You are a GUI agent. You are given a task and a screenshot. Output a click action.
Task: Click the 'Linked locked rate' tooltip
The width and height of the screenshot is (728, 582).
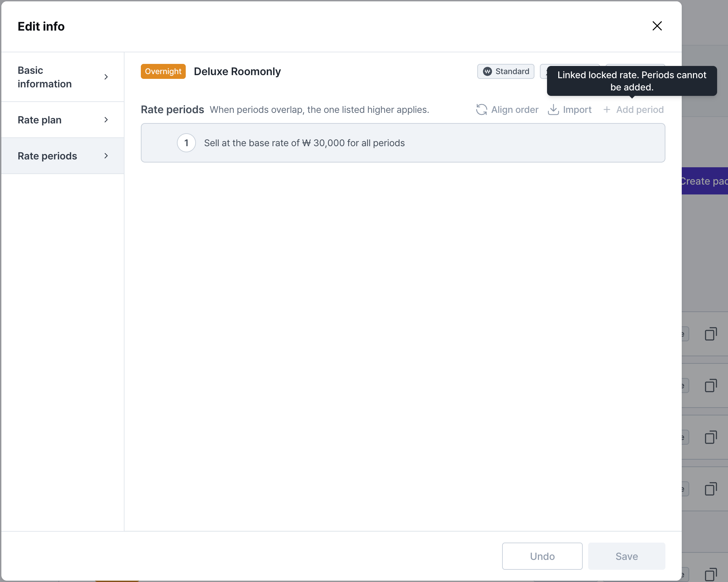[632, 81]
